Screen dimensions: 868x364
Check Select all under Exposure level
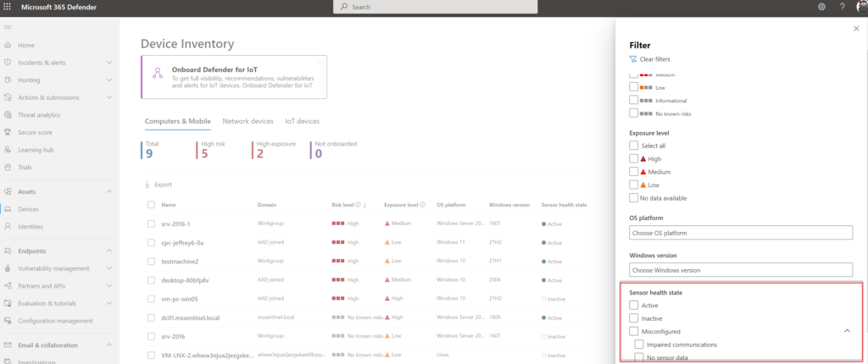pyautogui.click(x=634, y=145)
